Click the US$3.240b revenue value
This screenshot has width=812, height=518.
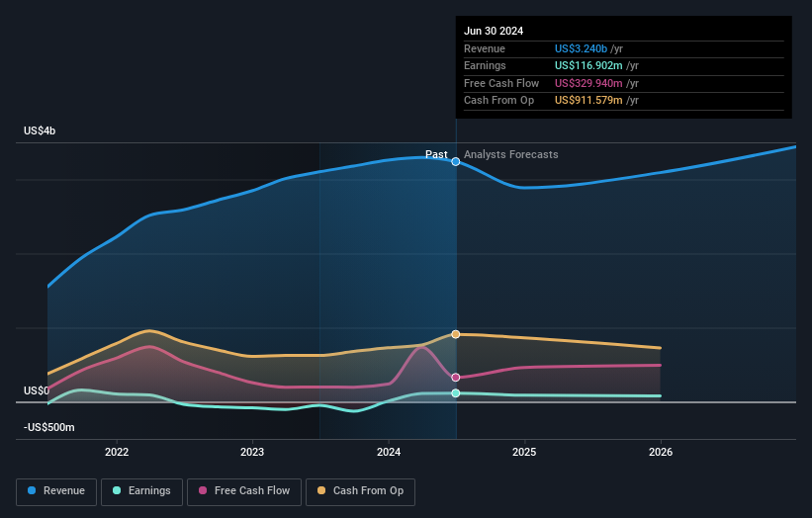(581, 48)
